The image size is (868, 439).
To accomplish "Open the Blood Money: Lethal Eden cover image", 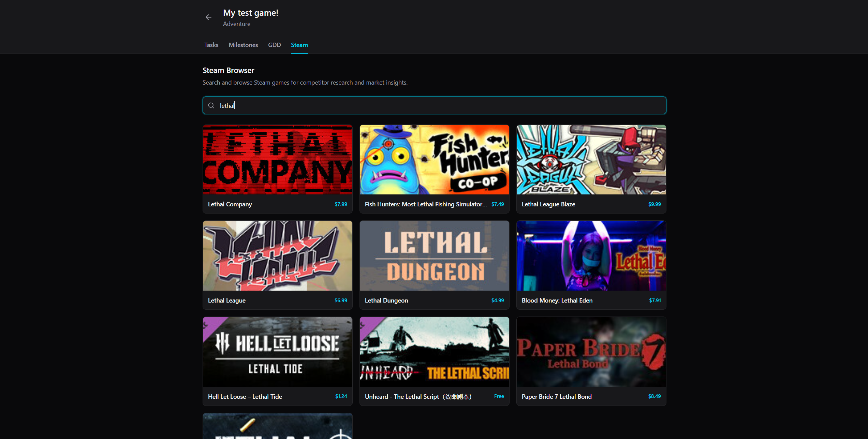I will coord(591,255).
